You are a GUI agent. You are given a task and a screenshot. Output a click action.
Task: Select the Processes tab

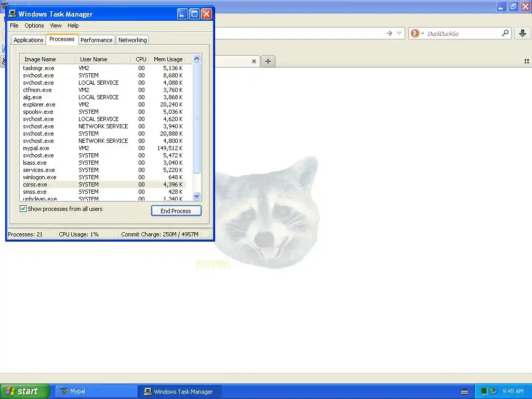click(x=62, y=39)
